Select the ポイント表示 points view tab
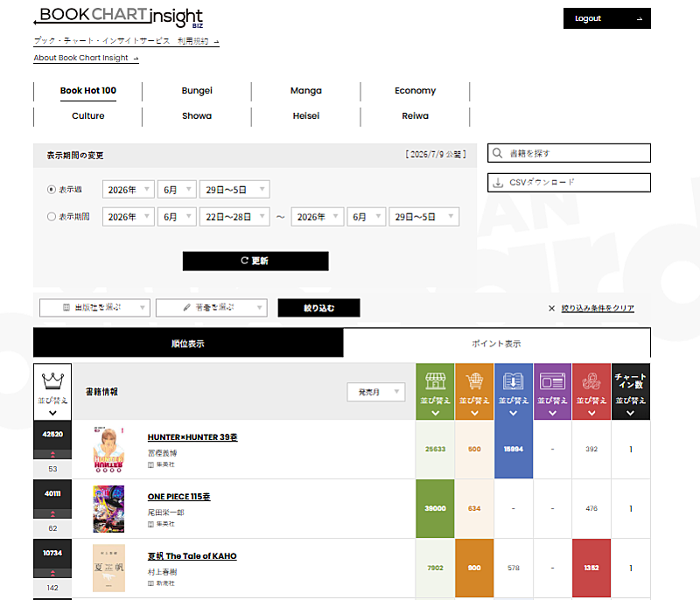This screenshot has height=600, width=700. click(x=496, y=343)
